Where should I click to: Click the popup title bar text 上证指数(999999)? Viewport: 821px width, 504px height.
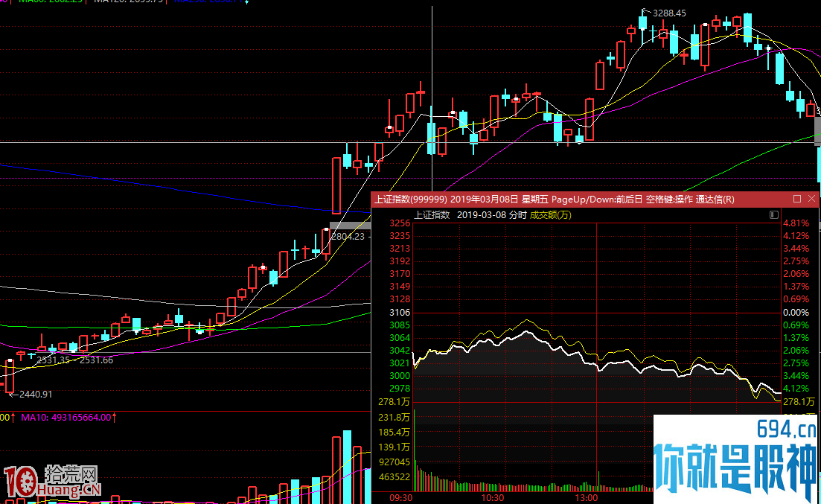[411, 199]
